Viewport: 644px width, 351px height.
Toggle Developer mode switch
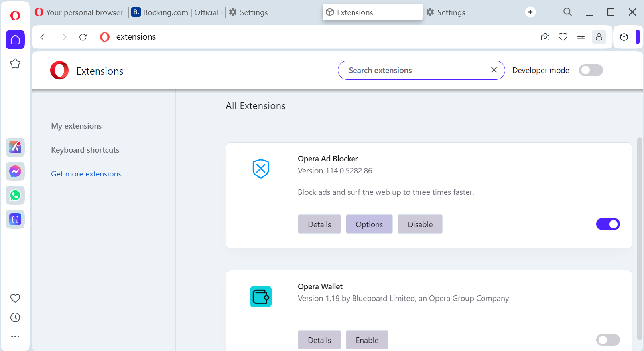coord(591,70)
